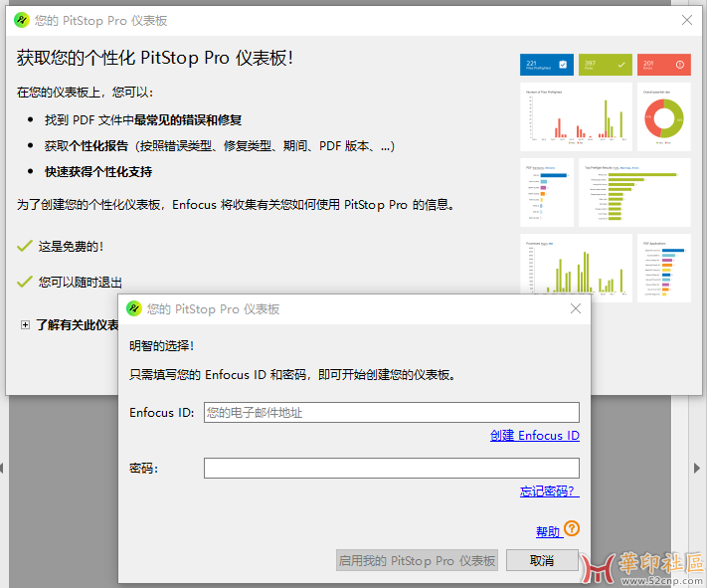Click the green 397 pass tile

pos(606,65)
